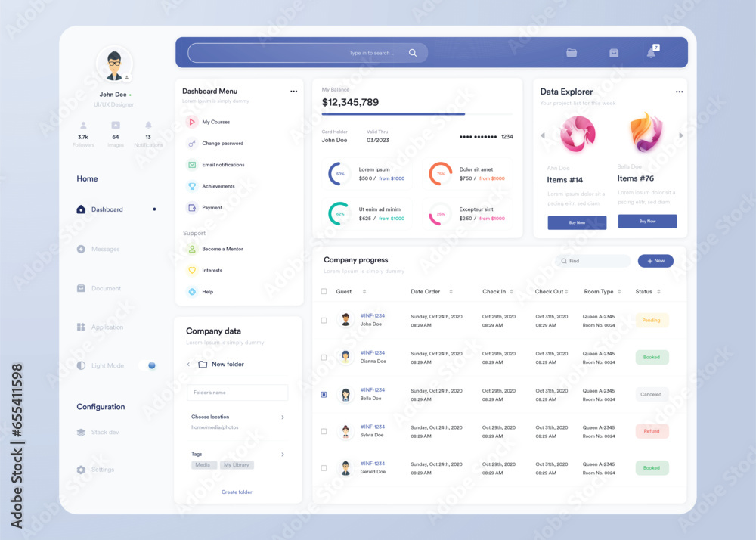Image resolution: width=756 pixels, height=540 pixels.
Task: Click the Dashboard home icon in sidebar
Action: (81, 209)
